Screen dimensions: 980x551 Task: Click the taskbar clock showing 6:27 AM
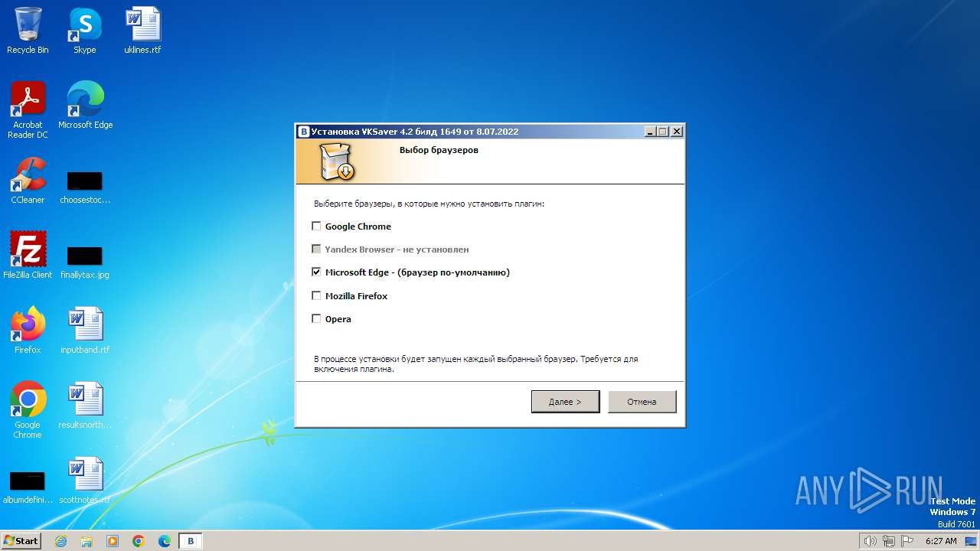[x=941, y=541]
